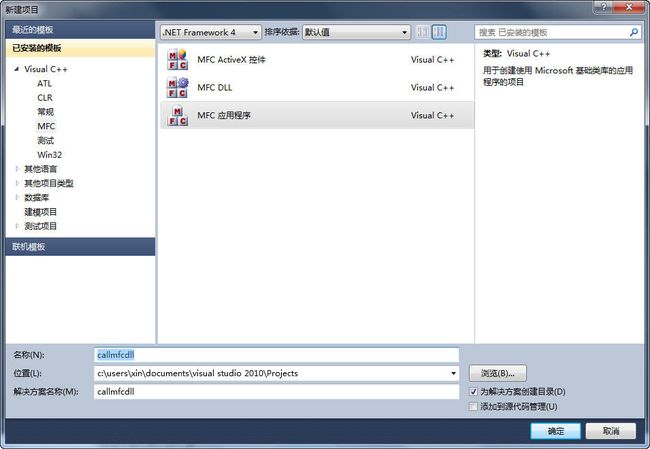Click the 浏览(B)... button
650x449 pixels.
pyautogui.click(x=498, y=373)
